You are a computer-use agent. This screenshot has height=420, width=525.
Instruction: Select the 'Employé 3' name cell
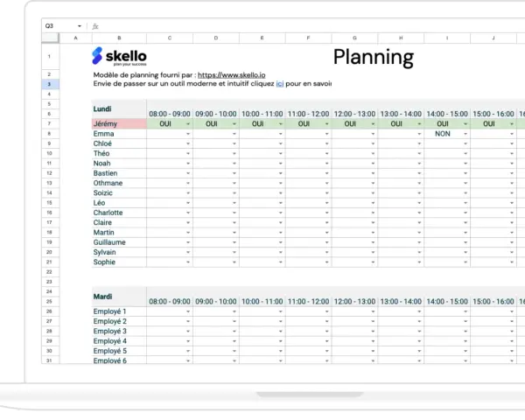pos(119,332)
